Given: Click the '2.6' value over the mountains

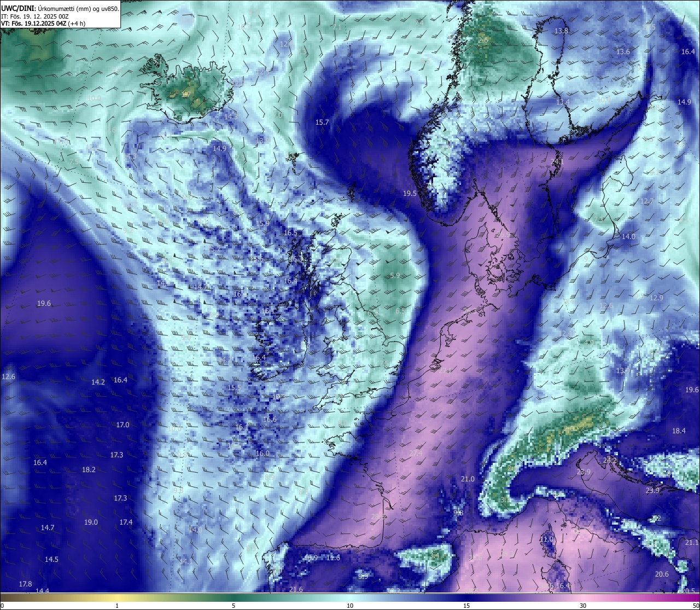Looking at the screenshot, I should pos(483,40).
